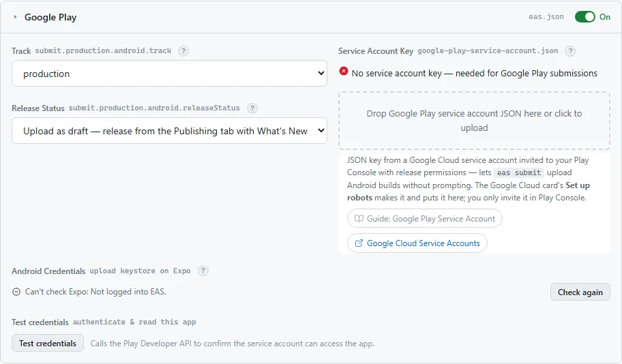Click help icon next to Track label
This screenshot has height=364, width=622.
pos(183,50)
